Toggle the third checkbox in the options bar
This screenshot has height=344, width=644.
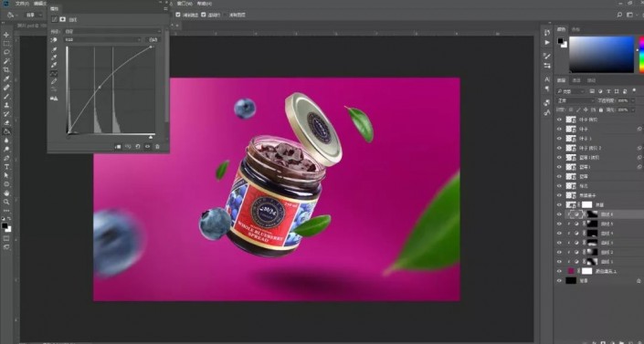(225, 15)
